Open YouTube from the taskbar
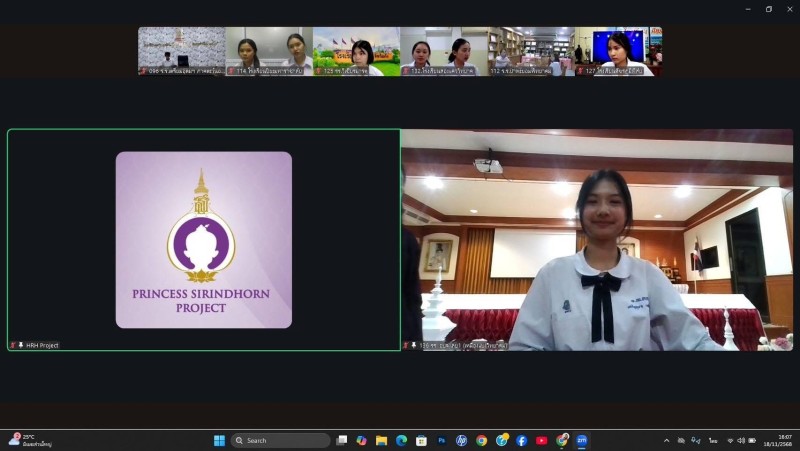 point(541,440)
